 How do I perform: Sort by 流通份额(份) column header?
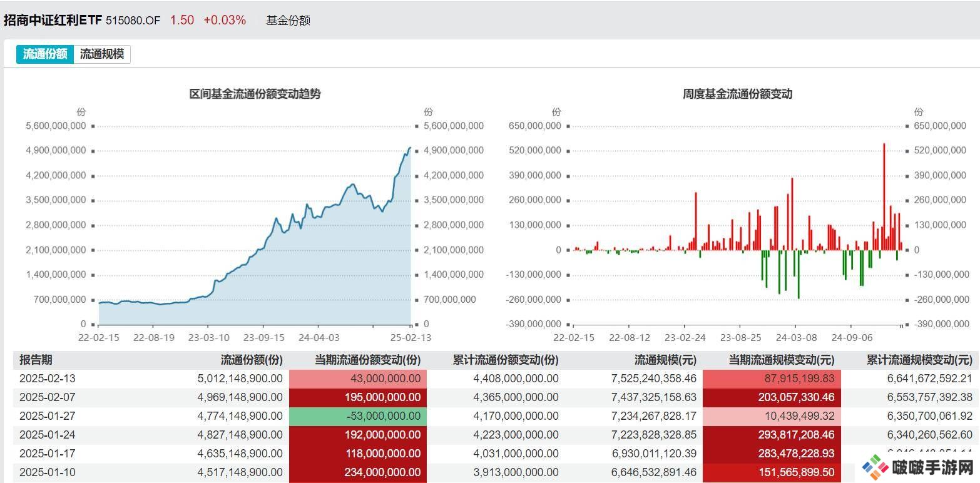point(252,360)
